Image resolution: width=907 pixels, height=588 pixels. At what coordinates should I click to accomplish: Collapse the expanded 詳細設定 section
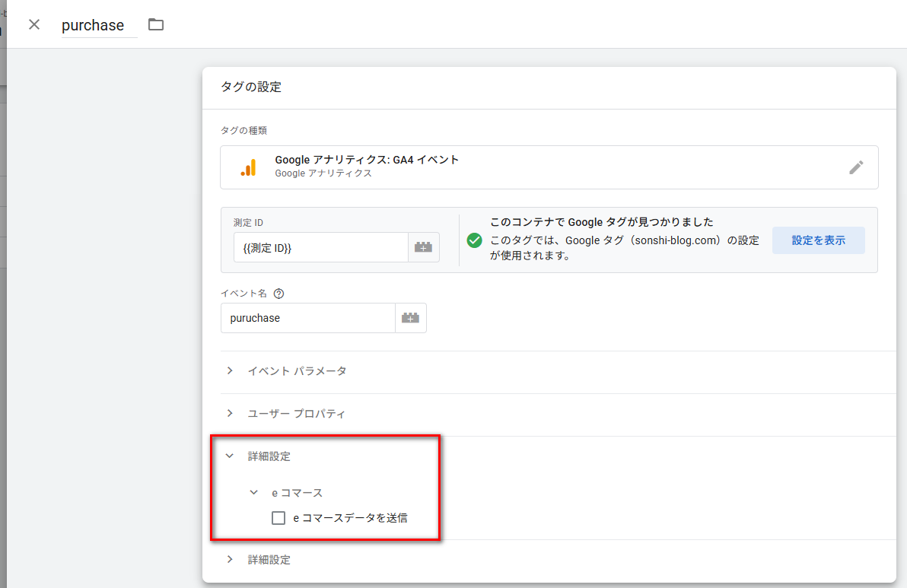(x=230, y=456)
